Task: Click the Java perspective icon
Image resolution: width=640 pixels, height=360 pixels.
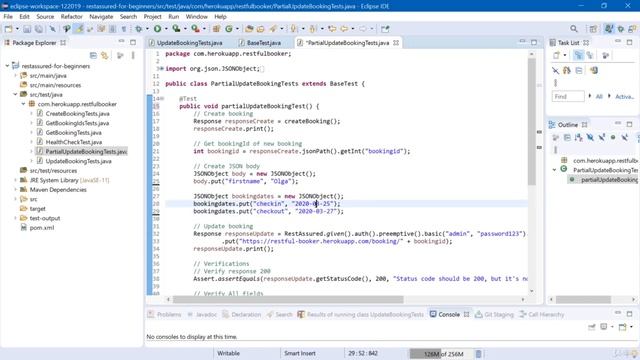Action: (x=609, y=29)
